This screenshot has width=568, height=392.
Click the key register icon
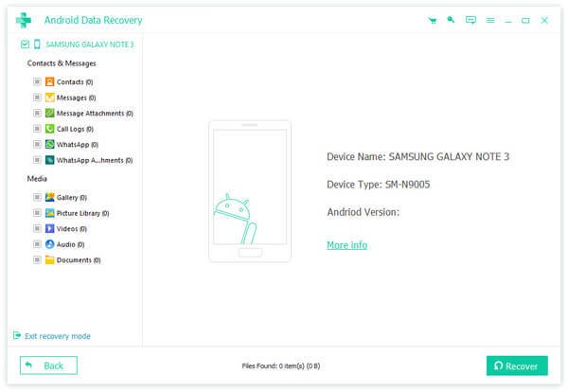point(451,20)
